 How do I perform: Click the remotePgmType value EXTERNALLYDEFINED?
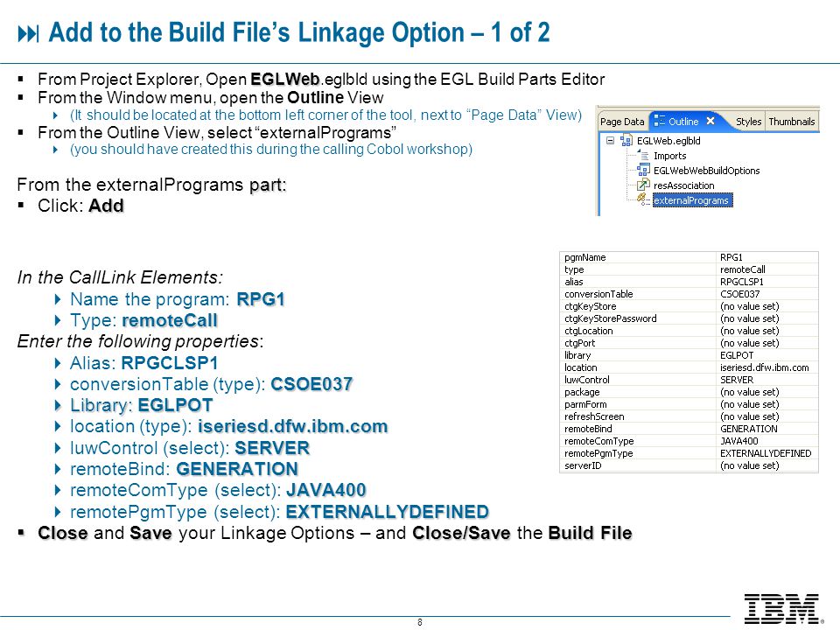[x=767, y=453]
